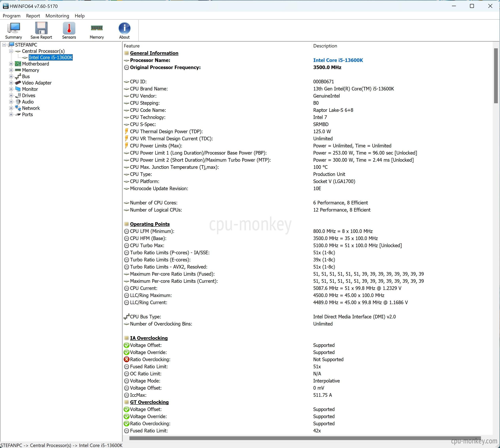This screenshot has height=448, width=500.
Task: Expand the Motherboard tree node
Action: tap(11, 64)
